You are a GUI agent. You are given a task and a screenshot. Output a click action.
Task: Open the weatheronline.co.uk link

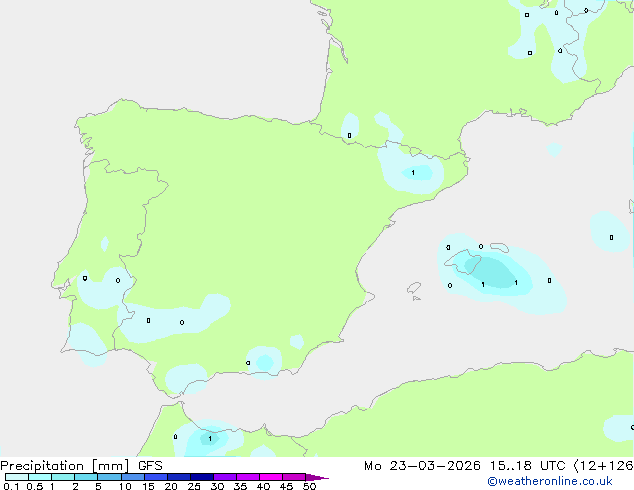pyautogui.click(x=550, y=482)
